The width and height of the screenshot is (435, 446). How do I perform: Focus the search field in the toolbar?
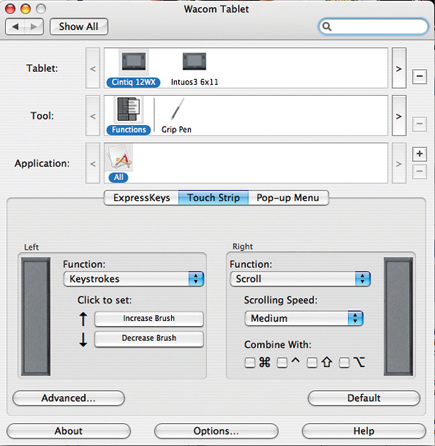(373, 27)
